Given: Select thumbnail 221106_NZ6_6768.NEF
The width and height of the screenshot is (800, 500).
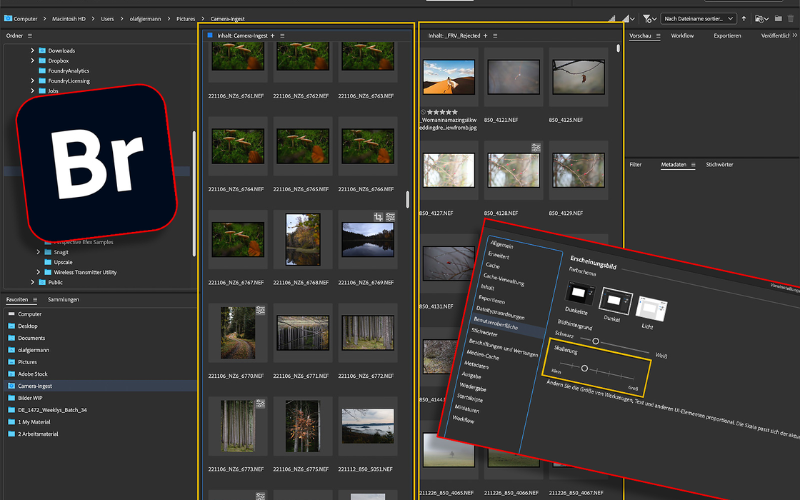Looking at the screenshot, I should coord(302,239).
